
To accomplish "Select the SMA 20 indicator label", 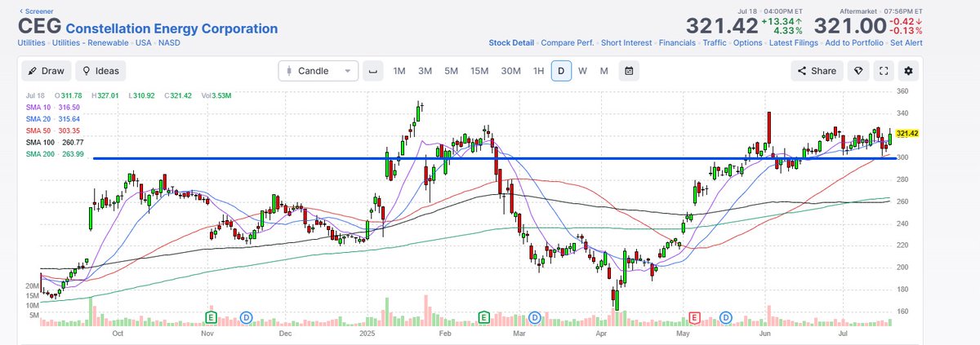I will click(53, 119).
